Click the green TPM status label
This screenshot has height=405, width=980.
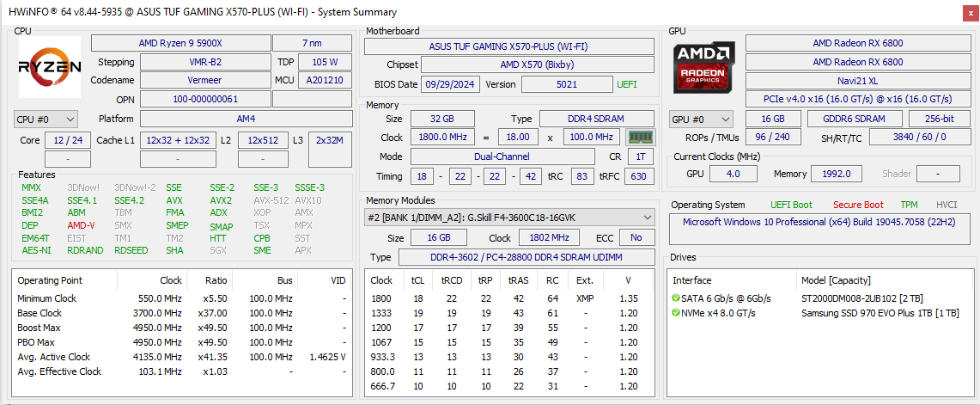909,205
